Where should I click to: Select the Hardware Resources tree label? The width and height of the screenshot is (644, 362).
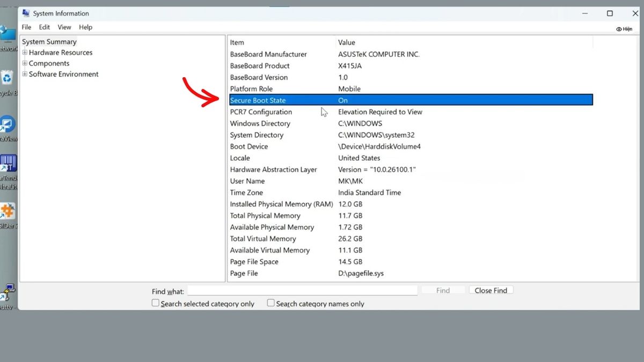click(61, 53)
